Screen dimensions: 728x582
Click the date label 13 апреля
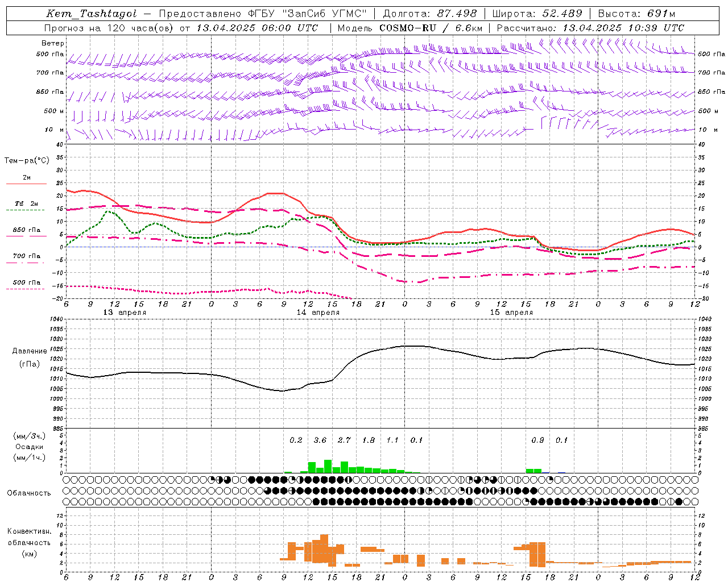click(125, 313)
